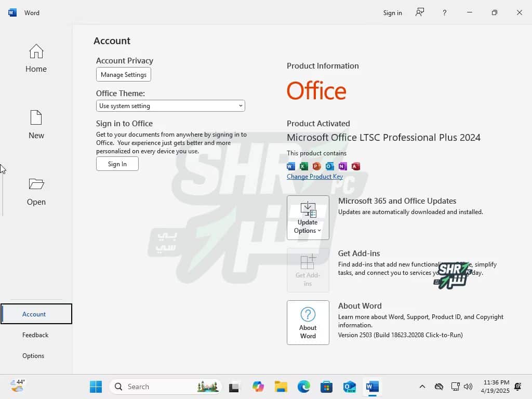Click the network icon in the system tray
Image resolution: width=532 pixels, height=399 pixels.
point(455,387)
